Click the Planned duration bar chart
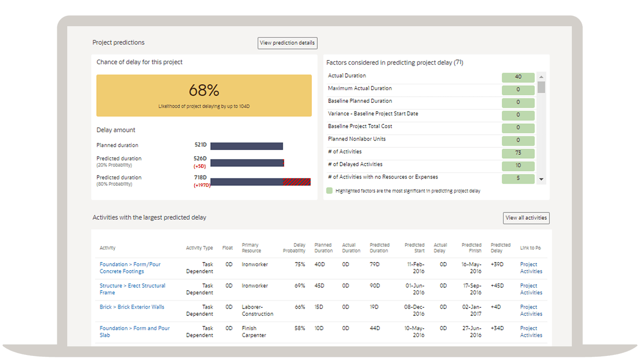641x364 pixels. pos(247,146)
